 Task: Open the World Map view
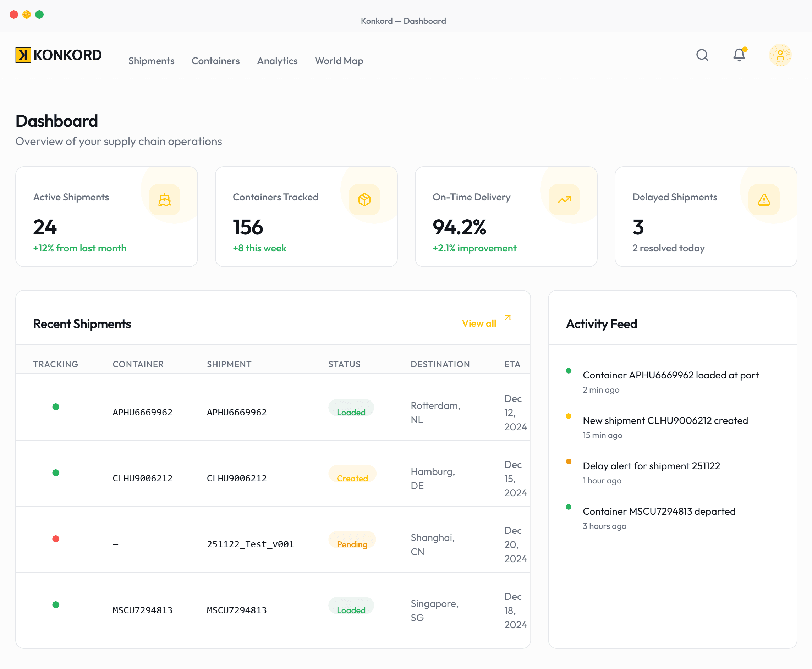[339, 61]
